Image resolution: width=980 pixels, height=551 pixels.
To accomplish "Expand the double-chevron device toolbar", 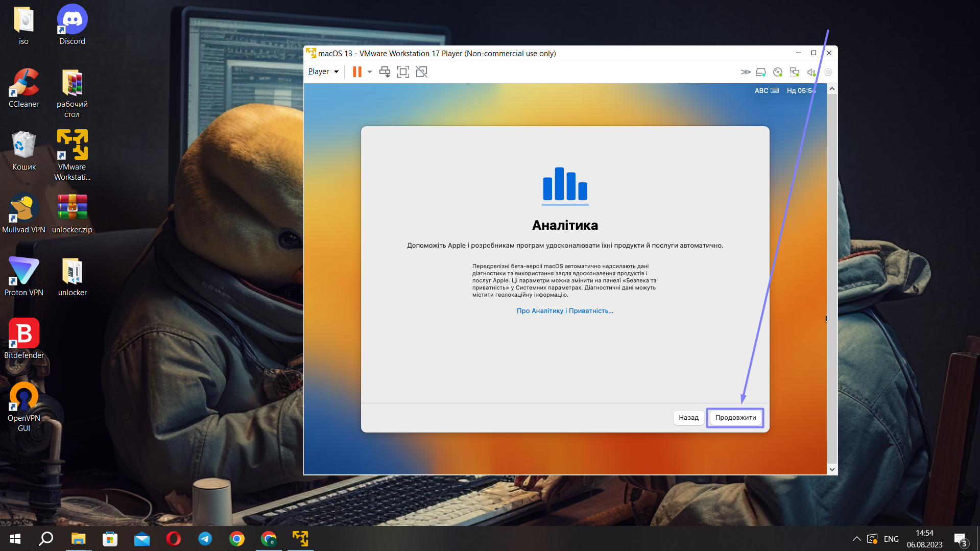I will click(745, 72).
